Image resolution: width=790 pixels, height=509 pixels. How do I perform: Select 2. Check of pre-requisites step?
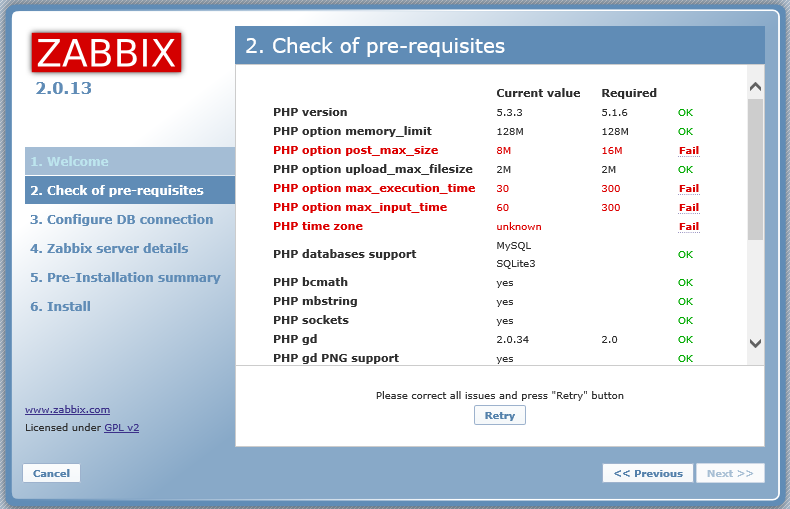pyautogui.click(x=117, y=190)
